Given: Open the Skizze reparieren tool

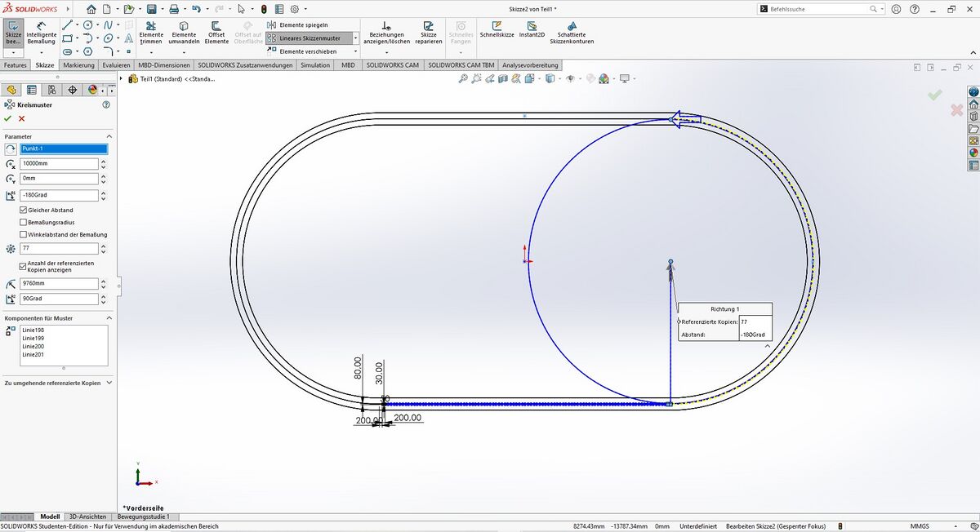Looking at the screenshot, I should pos(428,33).
